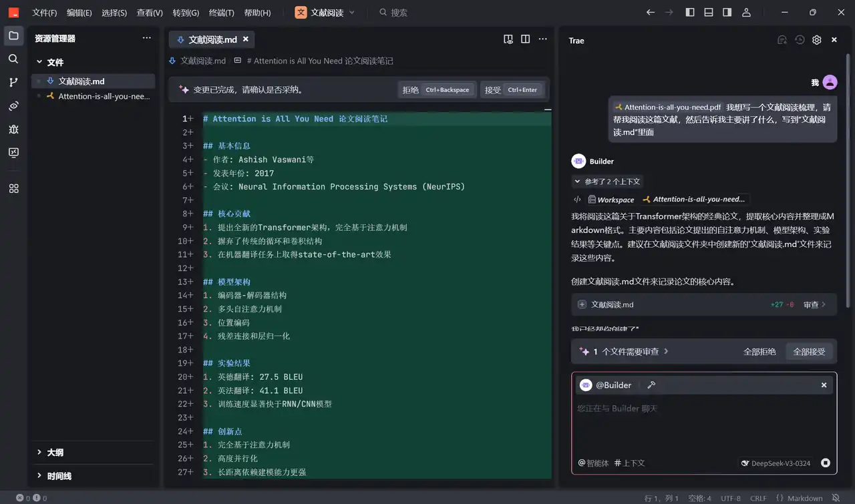The height and width of the screenshot is (504, 855).
Task: Open the Extensions view
Action: coord(13,188)
